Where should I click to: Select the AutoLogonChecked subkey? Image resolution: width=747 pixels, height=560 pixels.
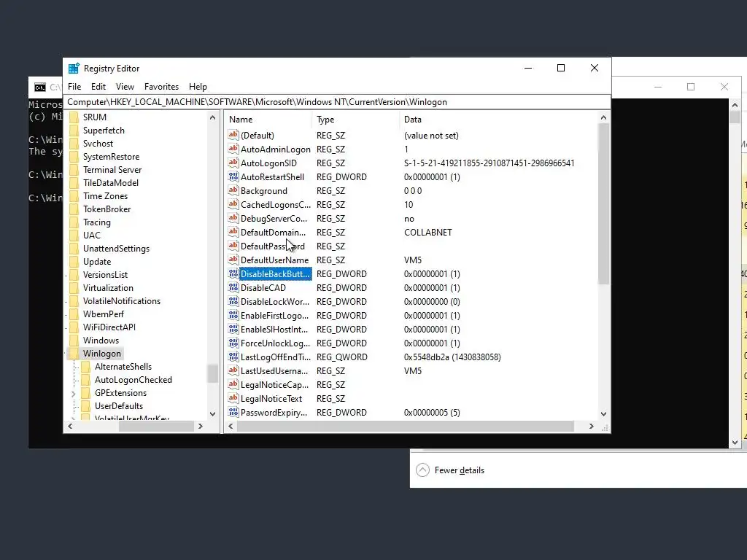tap(133, 379)
